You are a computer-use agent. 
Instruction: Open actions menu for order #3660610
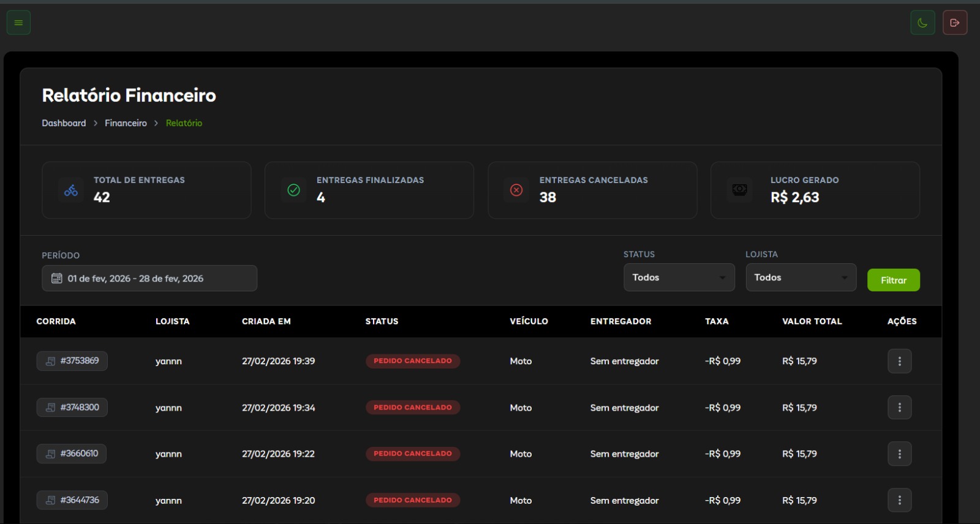899,454
